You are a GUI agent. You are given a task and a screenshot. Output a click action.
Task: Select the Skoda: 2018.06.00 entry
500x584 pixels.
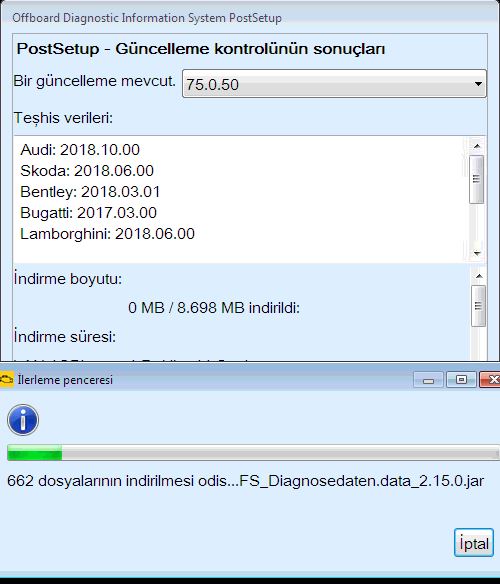[87, 171]
